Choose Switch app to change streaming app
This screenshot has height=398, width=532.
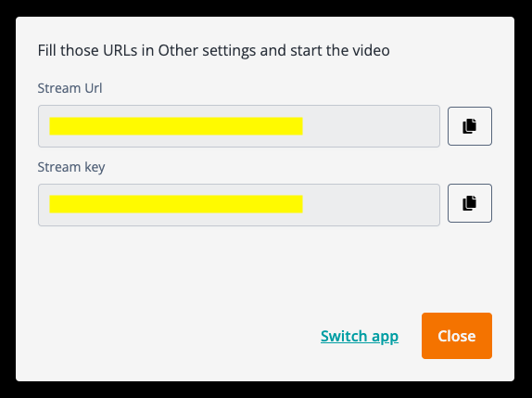pyautogui.click(x=360, y=336)
